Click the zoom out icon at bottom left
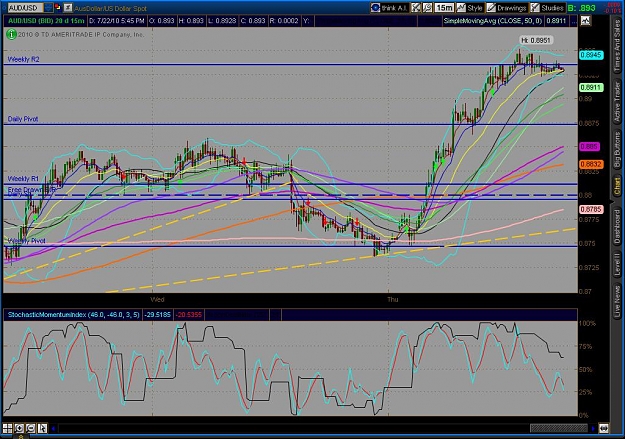The width and height of the screenshot is (625, 439). (31, 428)
